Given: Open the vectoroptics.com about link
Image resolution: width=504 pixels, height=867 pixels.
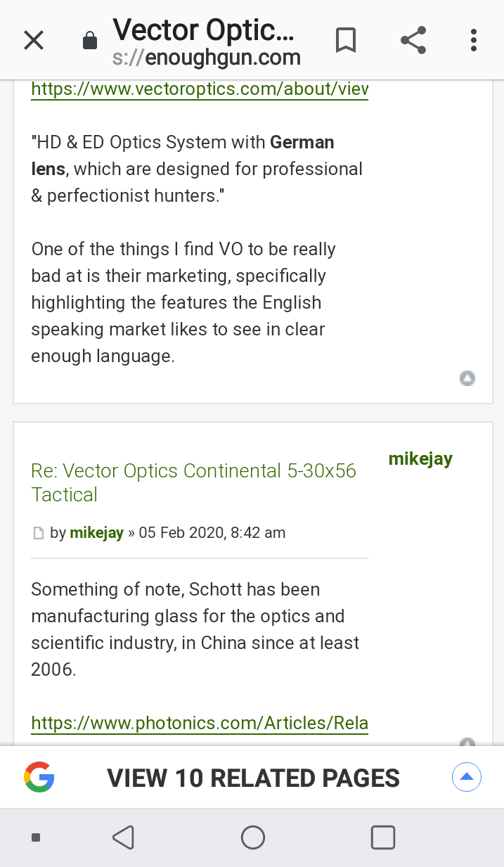Looking at the screenshot, I should point(200,89).
